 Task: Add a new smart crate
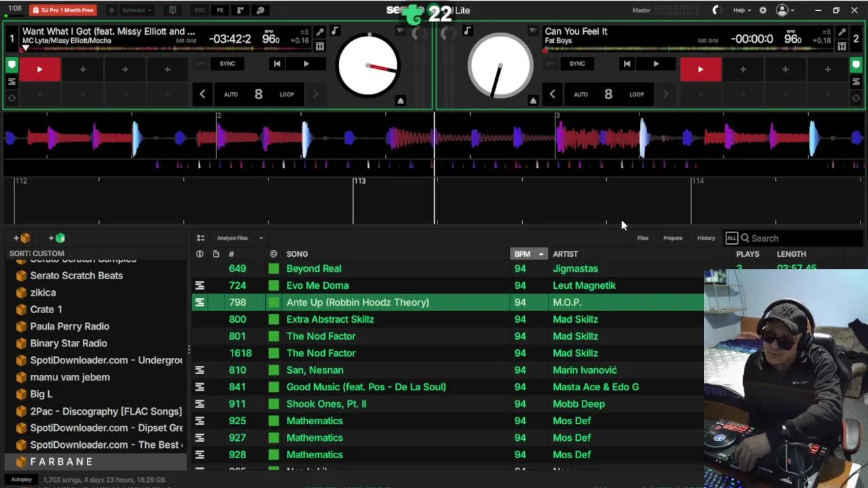click(56, 238)
